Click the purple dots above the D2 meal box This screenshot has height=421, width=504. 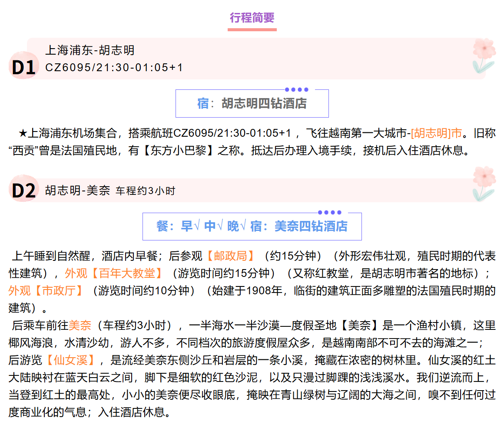[x=329, y=213]
